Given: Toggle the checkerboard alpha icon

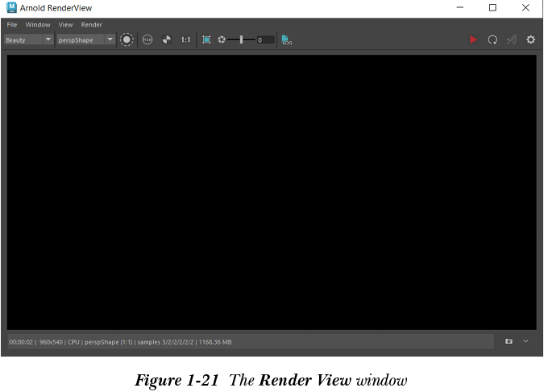Looking at the screenshot, I should pos(167,39).
